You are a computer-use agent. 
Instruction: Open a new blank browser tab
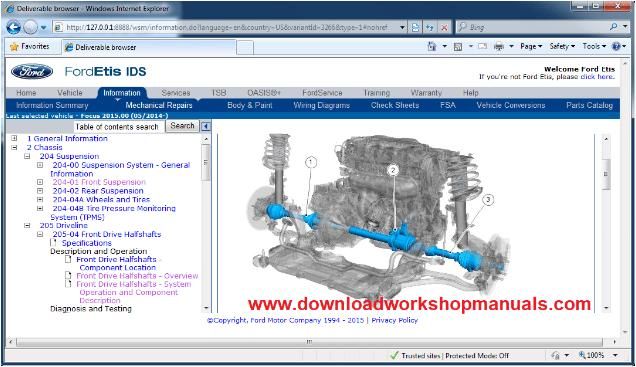tap(245, 47)
